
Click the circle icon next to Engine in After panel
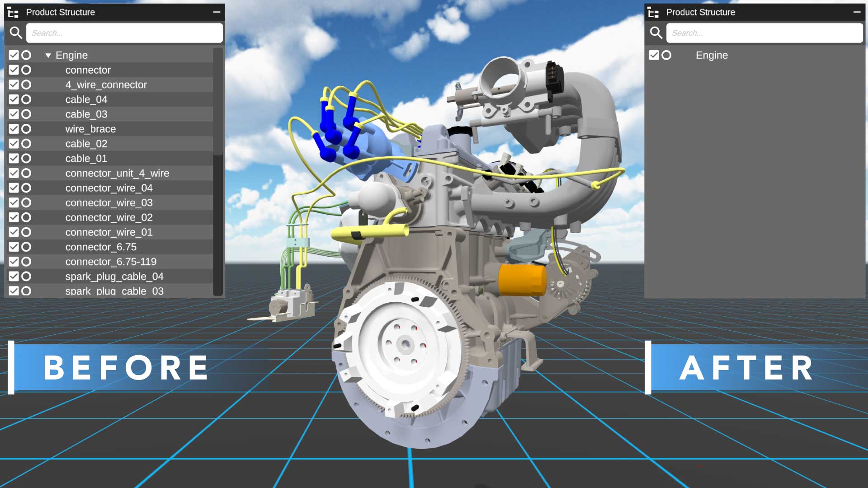click(667, 55)
